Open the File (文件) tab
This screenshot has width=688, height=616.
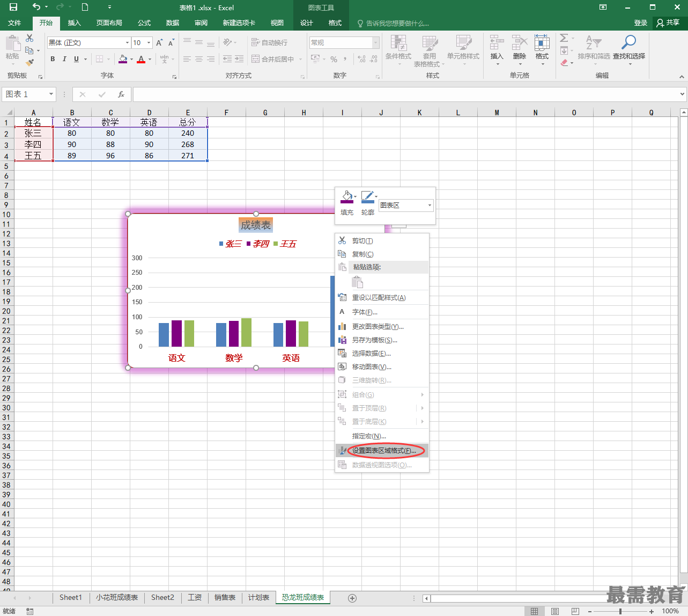coord(14,23)
